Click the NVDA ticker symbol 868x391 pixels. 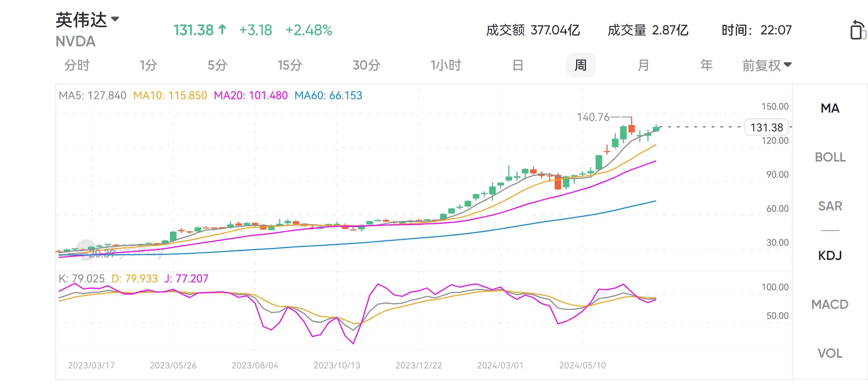click(x=75, y=42)
